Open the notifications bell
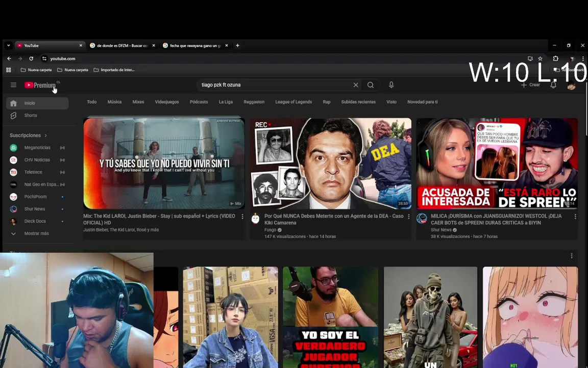 tap(553, 85)
